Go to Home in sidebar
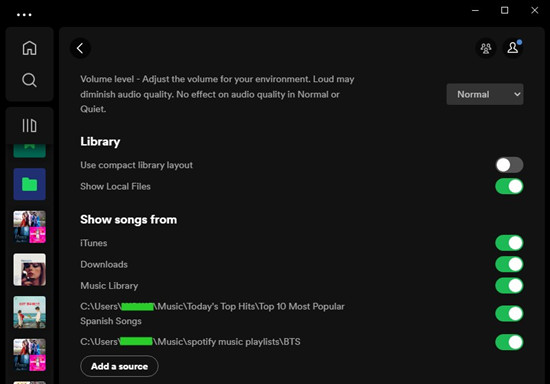Image resolution: width=550 pixels, height=384 pixels. pyautogui.click(x=29, y=48)
